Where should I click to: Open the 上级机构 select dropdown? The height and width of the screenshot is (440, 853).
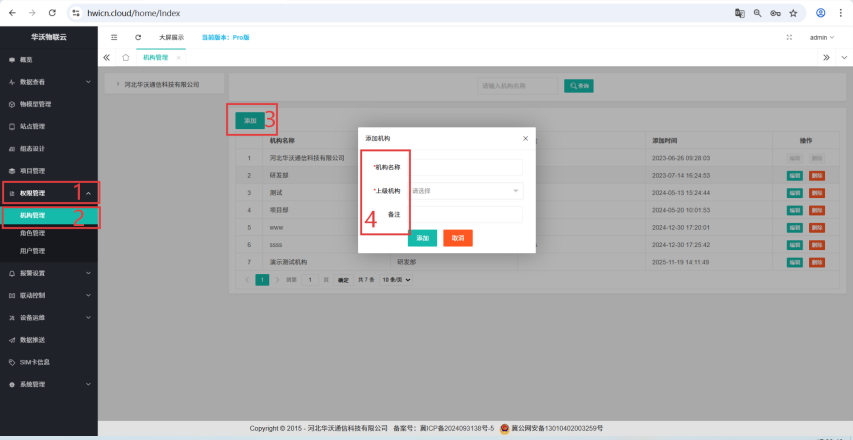(464, 190)
